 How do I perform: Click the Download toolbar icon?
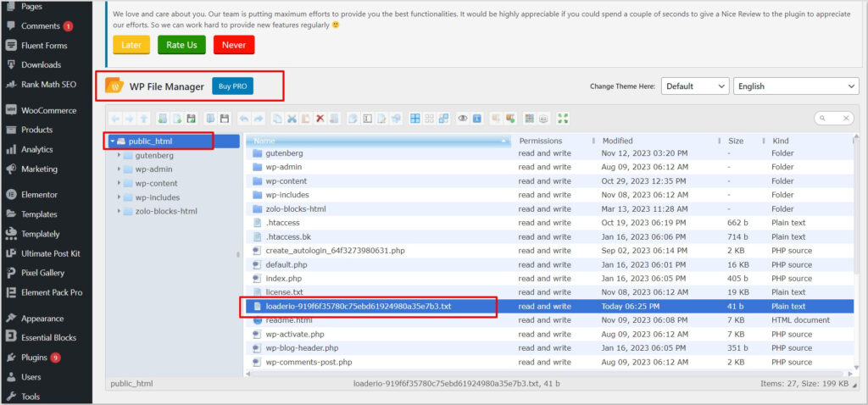[x=224, y=119]
